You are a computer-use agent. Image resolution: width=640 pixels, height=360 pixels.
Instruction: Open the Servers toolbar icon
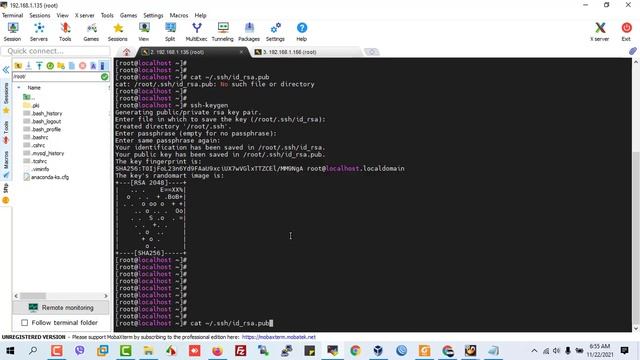pos(39,32)
